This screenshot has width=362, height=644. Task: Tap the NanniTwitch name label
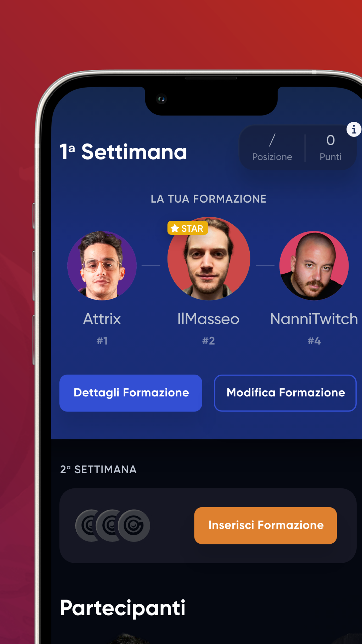click(314, 319)
